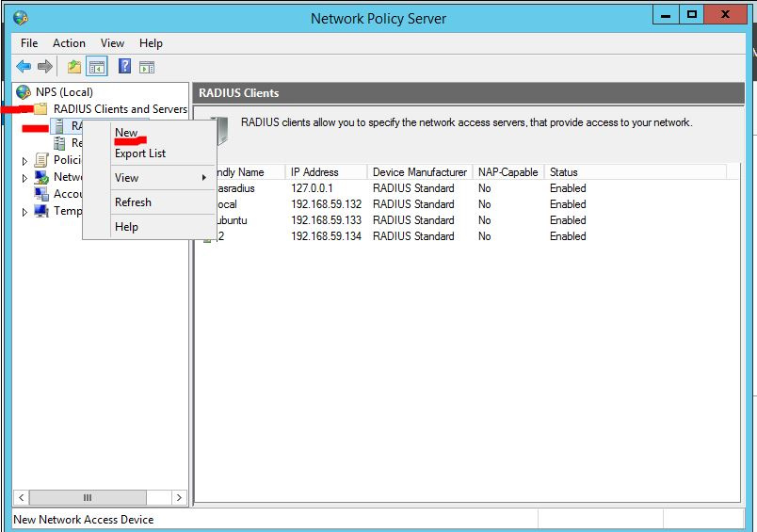Close the Network Policy Server window
Viewport: 757px width, 532px height.
(725, 15)
